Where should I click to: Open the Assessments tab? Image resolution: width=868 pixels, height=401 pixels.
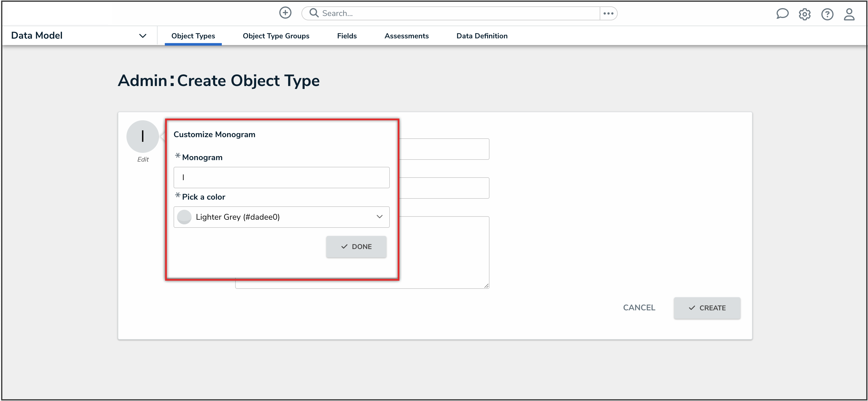click(406, 36)
